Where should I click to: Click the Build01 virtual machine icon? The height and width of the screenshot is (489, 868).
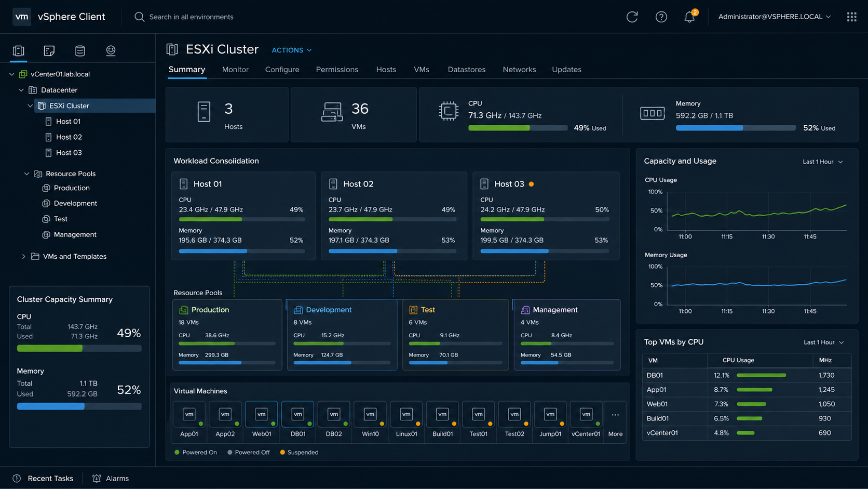click(442, 414)
